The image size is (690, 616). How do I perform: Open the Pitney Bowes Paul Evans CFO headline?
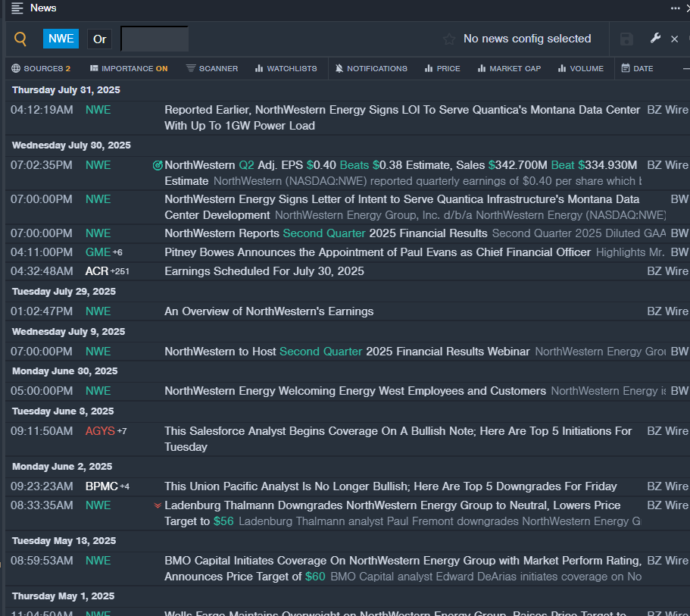(x=377, y=252)
